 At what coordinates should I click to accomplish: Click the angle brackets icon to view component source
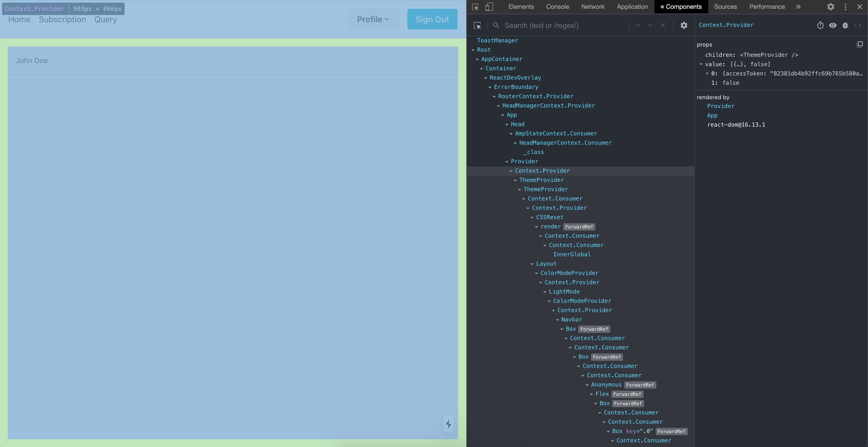pyautogui.click(x=858, y=25)
